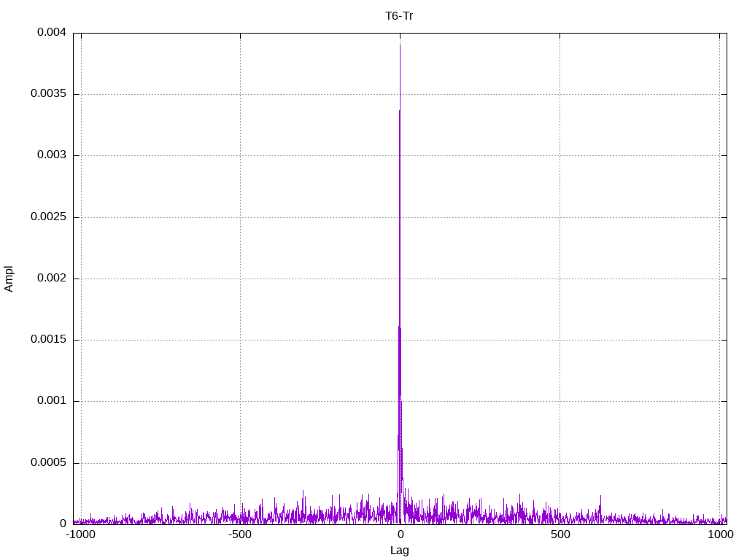Click the 0.003 y-axis tick label
The image size is (747, 560).
click(52, 155)
